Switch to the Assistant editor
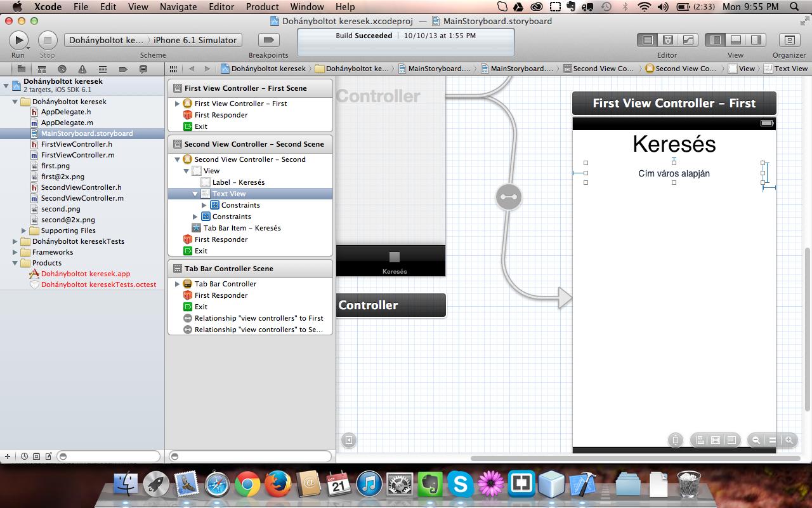Screen dimensions: 812x508 click(x=668, y=40)
